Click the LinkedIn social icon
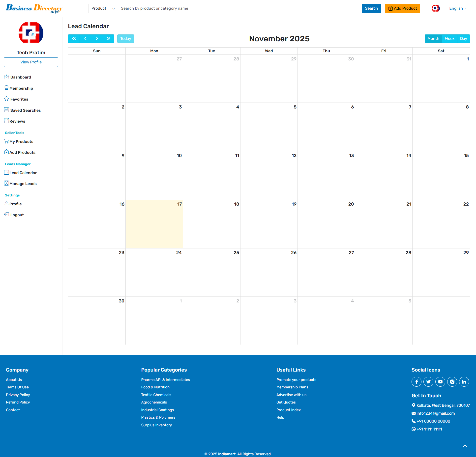 point(464,382)
